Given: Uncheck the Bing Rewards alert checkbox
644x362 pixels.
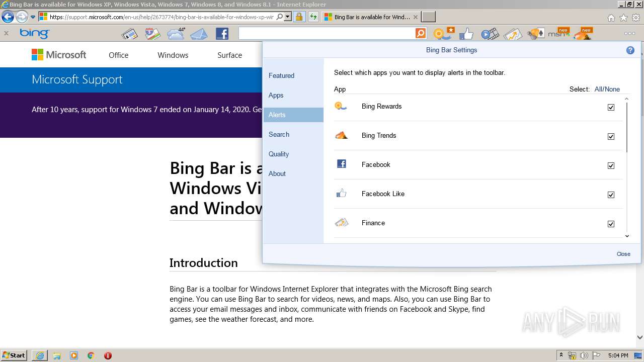Looking at the screenshot, I should pos(611,107).
